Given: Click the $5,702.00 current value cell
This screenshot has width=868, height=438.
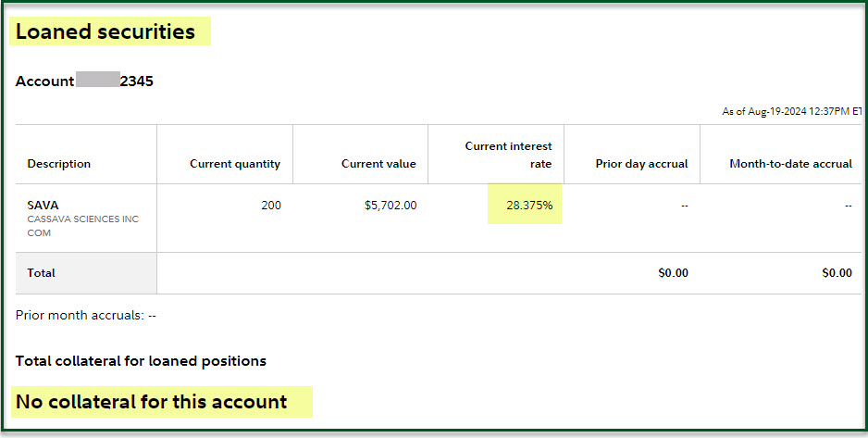Looking at the screenshot, I should (391, 206).
